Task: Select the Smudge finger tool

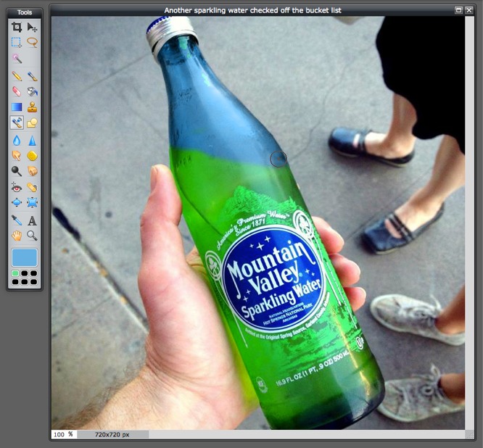Action: (17, 156)
